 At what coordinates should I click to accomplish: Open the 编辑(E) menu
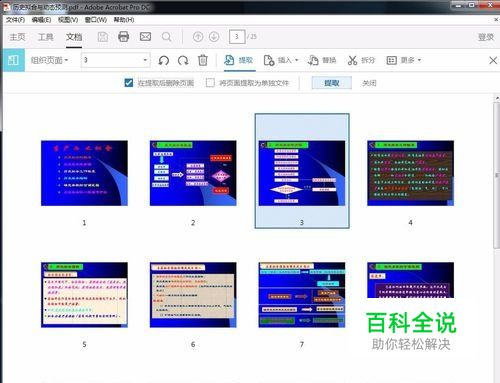pos(41,20)
